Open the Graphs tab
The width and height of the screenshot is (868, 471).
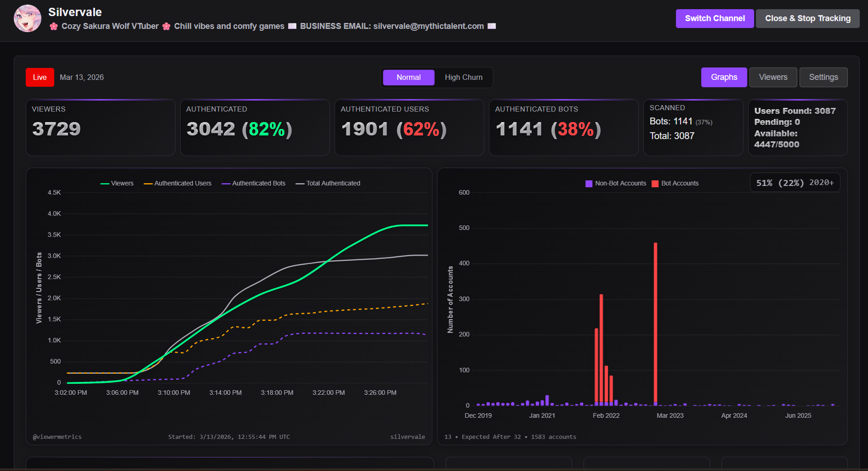tap(724, 77)
